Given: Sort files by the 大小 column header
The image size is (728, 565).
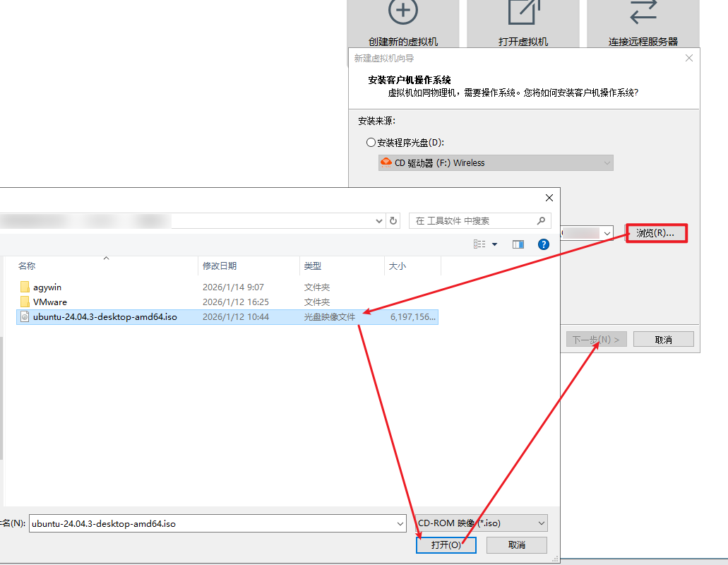Looking at the screenshot, I should click(x=397, y=266).
